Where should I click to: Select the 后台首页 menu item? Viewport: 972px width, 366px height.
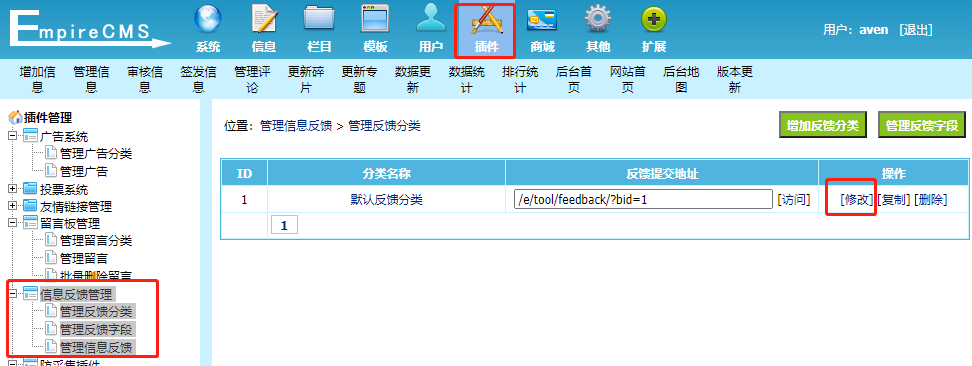click(574, 80)
